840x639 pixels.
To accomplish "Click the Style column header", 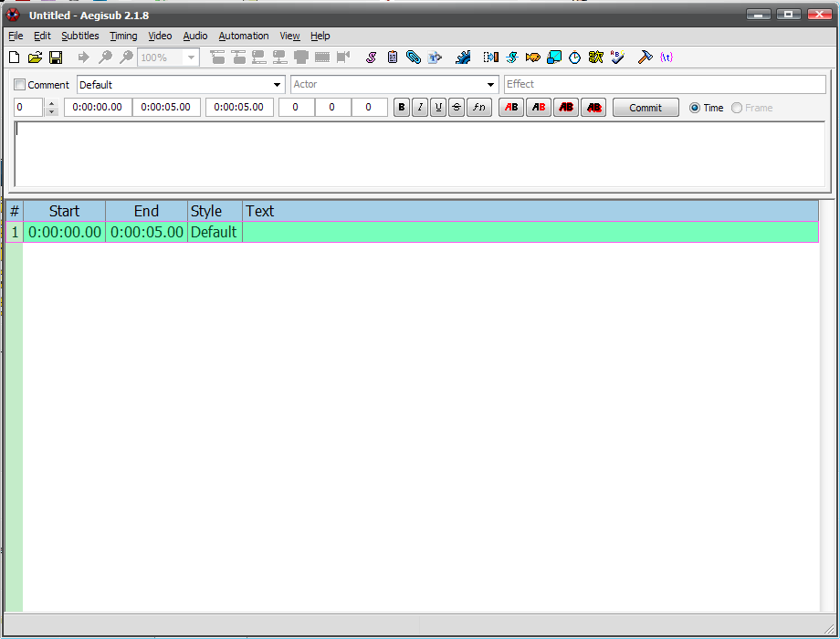I will click(x=215, y=211).
